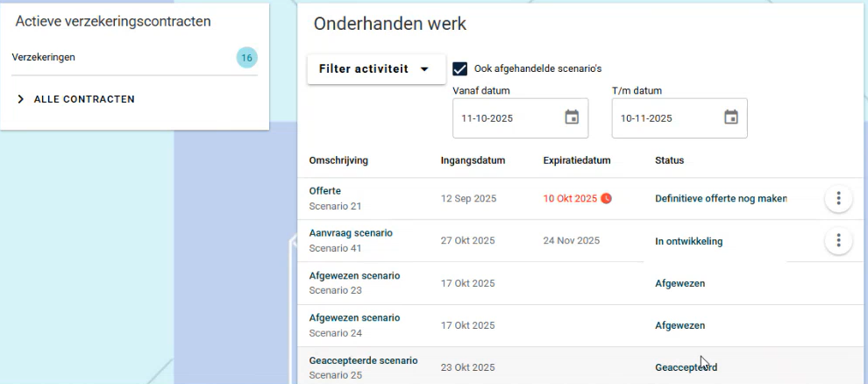
Task: Click the Verzekeringen count badge 16
Action: click(x=247, y=58)
